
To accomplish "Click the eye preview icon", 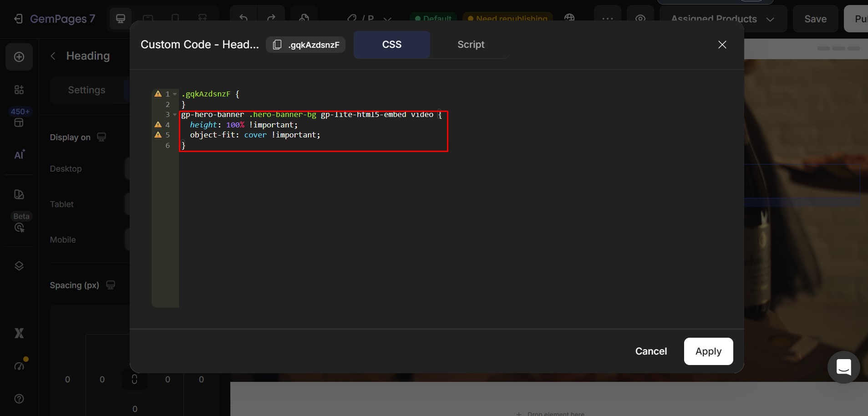I will (640, 19).
